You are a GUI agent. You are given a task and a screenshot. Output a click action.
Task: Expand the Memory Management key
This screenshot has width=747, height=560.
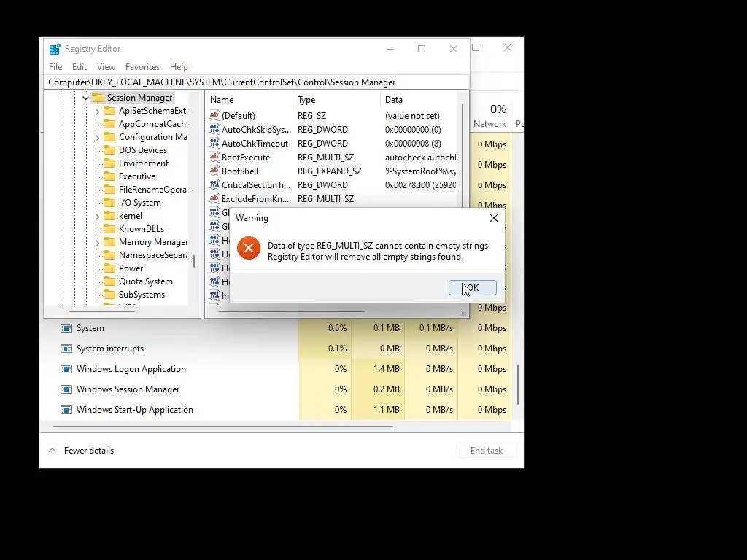pyautogui.click(x=97, y=242)
